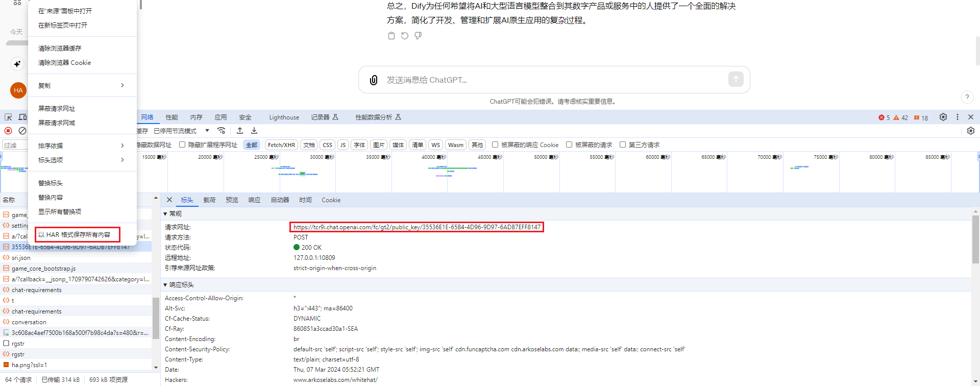Close the DevTools panel
Screen dimensions: 980x386
tap(971, 117)
